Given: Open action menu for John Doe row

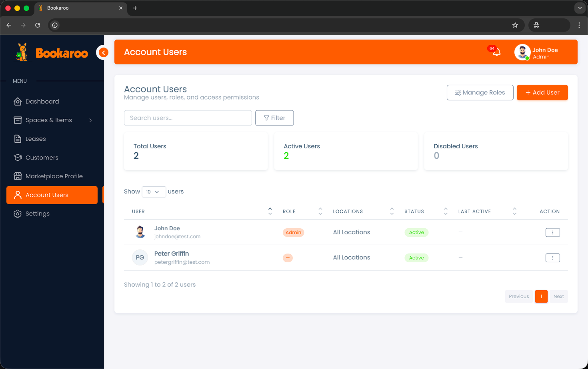Looking at the screenshot, I should click(x=552, y=232).
